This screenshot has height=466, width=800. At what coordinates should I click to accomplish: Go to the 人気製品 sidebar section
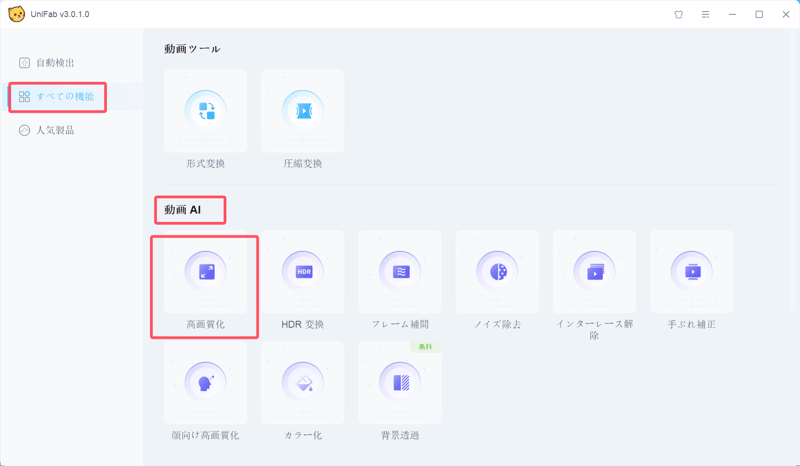[x=55, y=131]
